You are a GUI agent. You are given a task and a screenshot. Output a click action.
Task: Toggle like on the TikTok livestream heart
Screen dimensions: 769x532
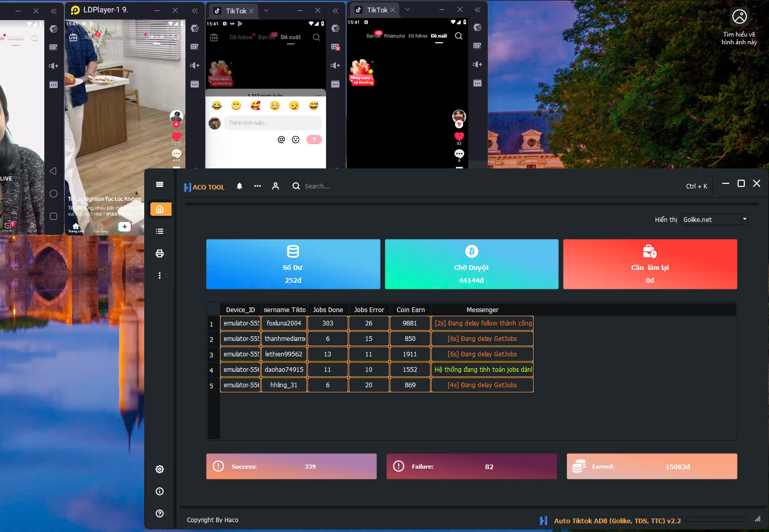point(176,136)
